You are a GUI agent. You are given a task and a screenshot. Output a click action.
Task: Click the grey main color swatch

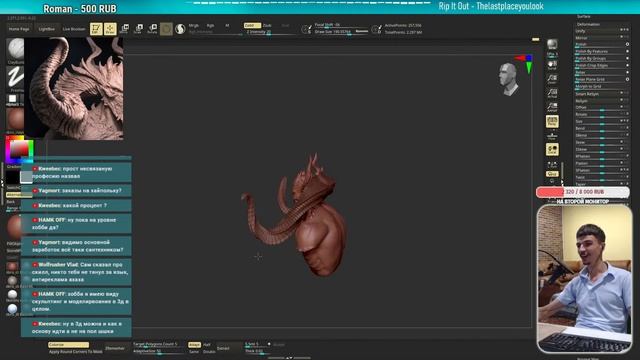pyautogui.click(x=26, y=177)
